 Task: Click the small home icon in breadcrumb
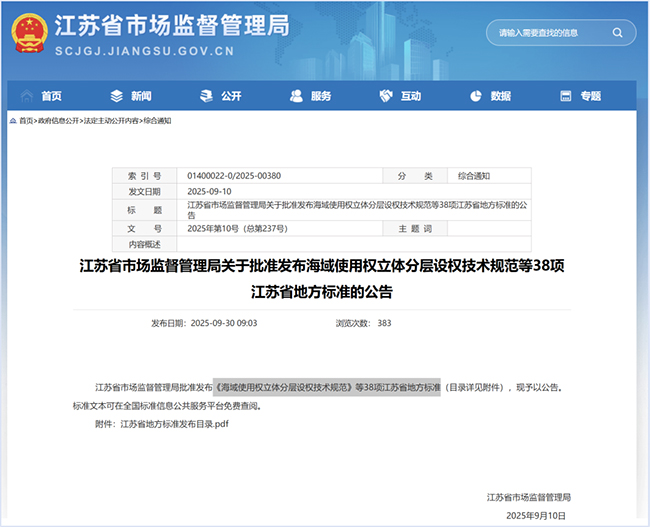click(14, 120)
